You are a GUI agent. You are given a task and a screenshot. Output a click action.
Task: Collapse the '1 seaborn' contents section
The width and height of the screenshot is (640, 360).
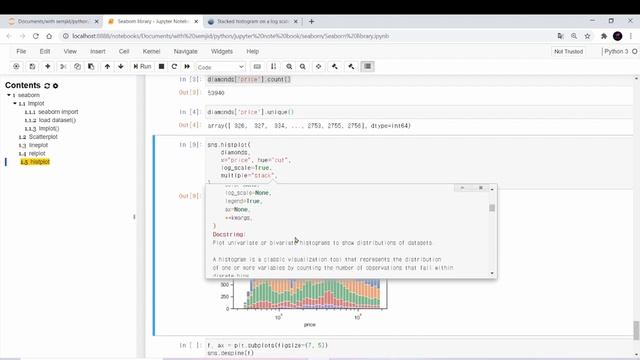pos(9,95)
